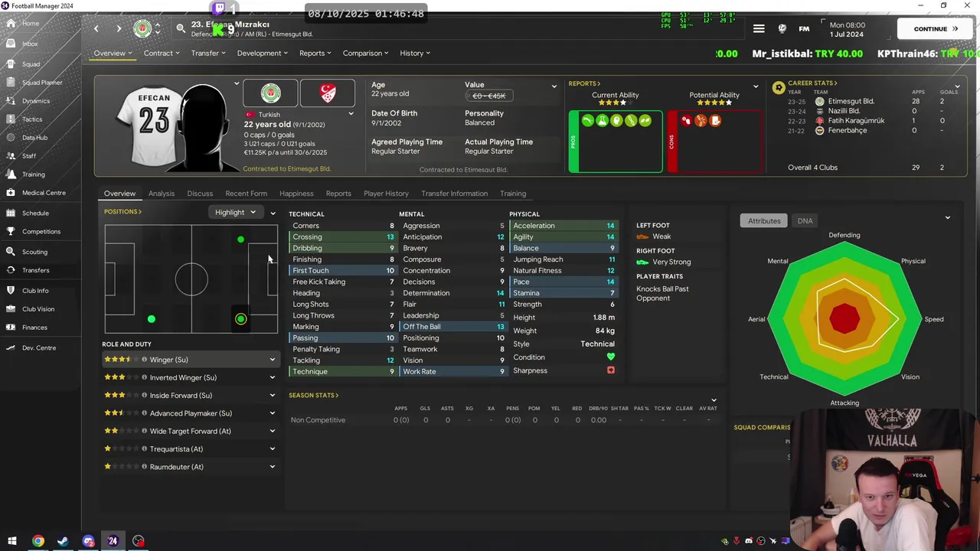Open Finances from sidebar
980x551 pixels.
tap(34, 328)
